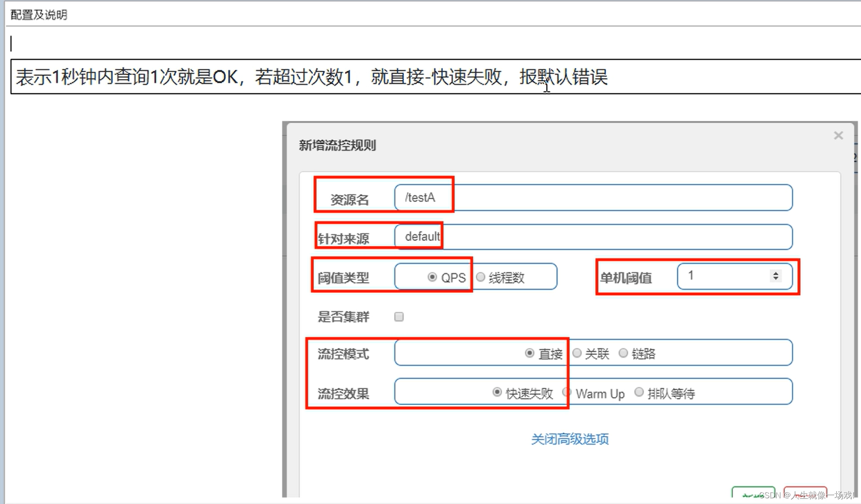Screen dimensions: 861x504
Task: Select the QPS threshold type
Action: (x=432, y=277)
